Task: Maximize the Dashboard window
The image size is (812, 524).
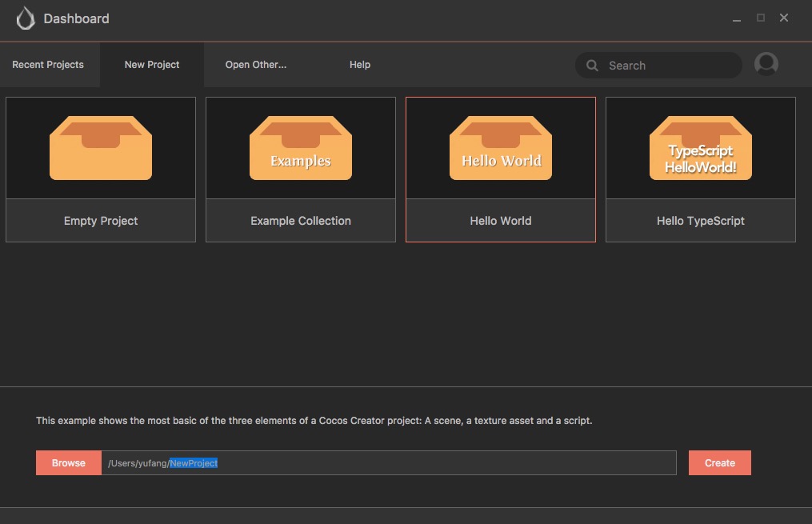Action: (x=760, y=18)
